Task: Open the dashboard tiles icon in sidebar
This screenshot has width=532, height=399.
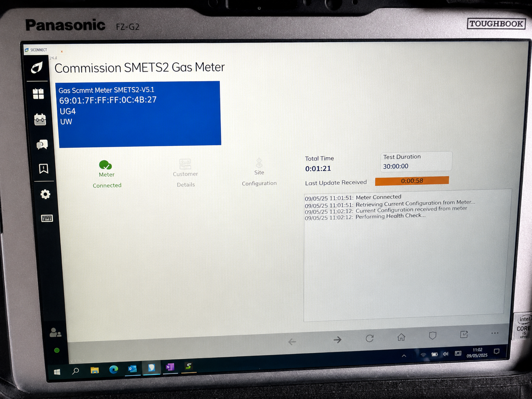Action: click(x=38, y=94)
